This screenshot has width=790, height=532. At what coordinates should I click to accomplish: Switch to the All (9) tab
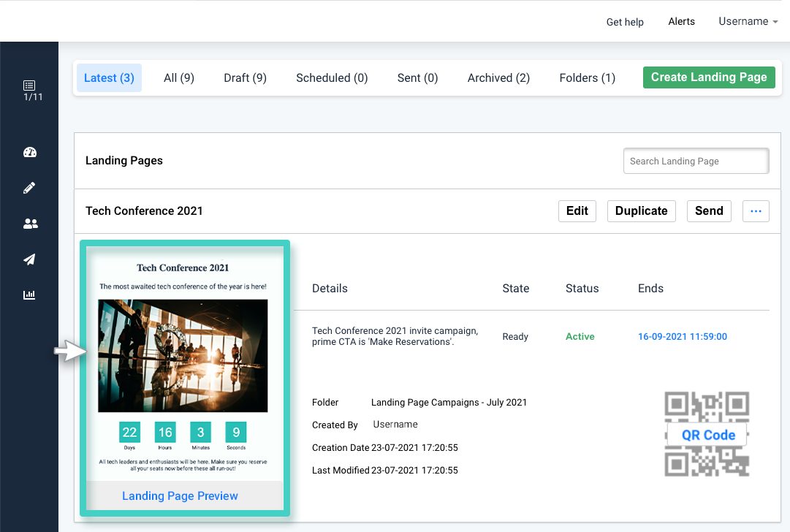[x=179, y=78]
